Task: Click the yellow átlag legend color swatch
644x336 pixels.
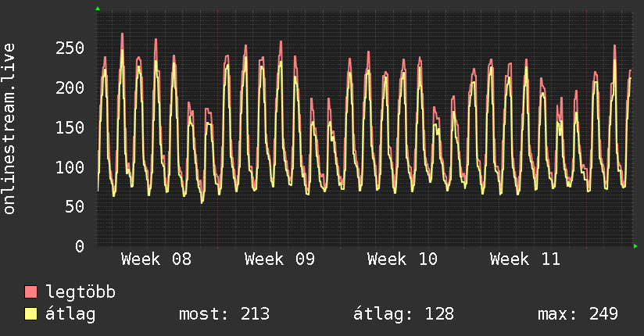Action: click(31, 314)
